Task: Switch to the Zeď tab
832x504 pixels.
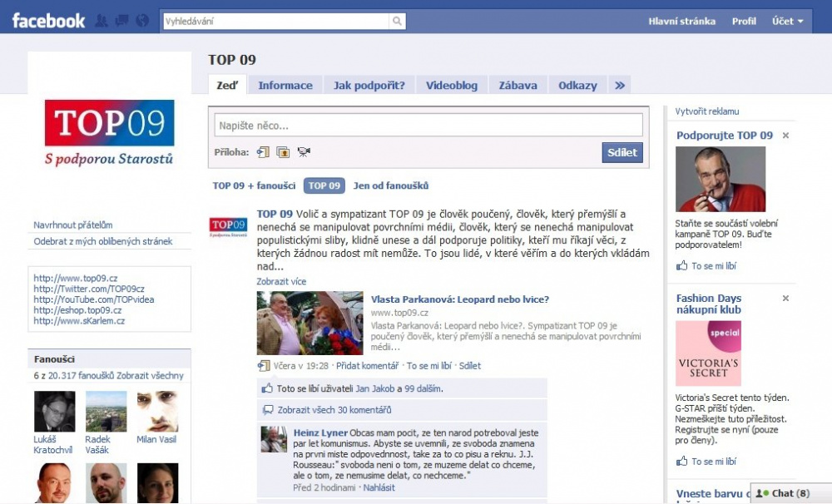Action: coord(228,85)
